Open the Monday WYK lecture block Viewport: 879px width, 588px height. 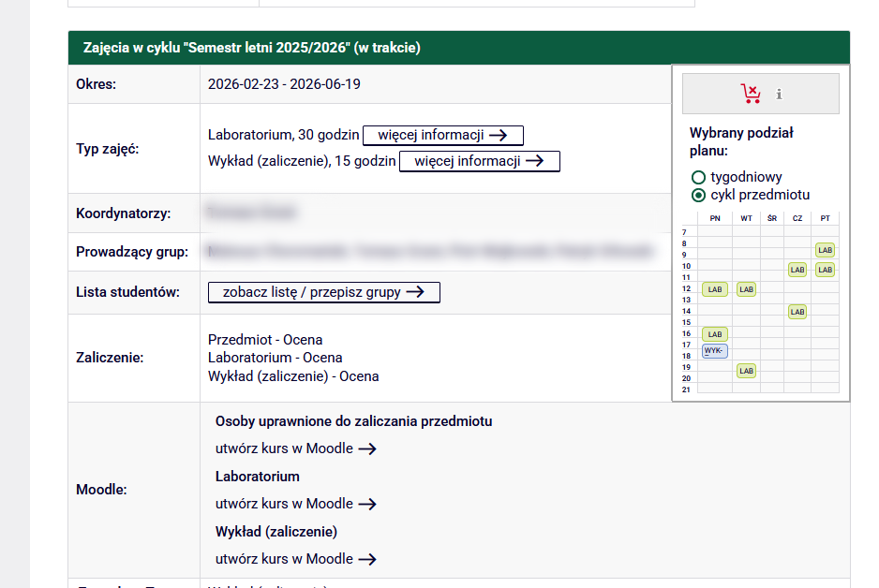click(x=715, y=351)
